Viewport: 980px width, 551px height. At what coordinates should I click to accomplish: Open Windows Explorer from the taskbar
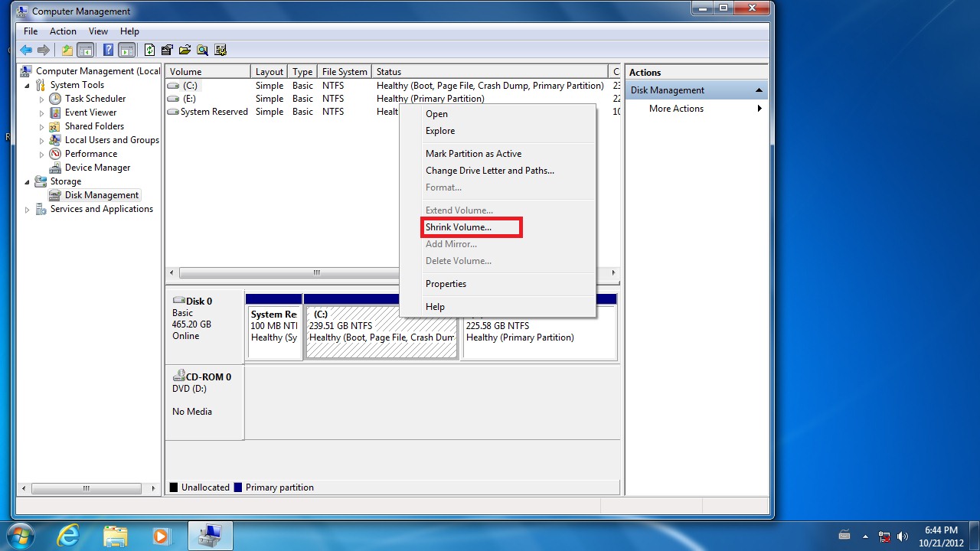tap(116, 536)
